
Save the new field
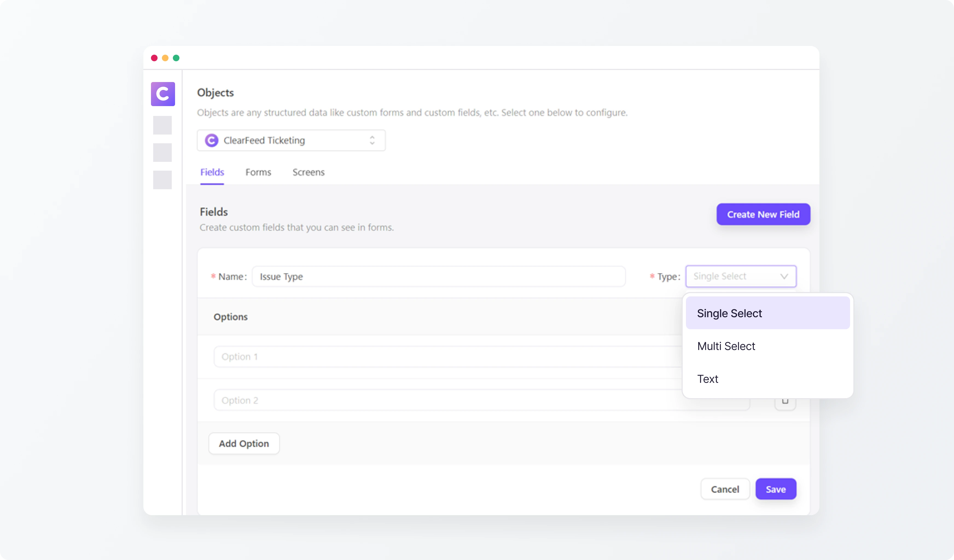pyautogui.click(x=775, y=489)
